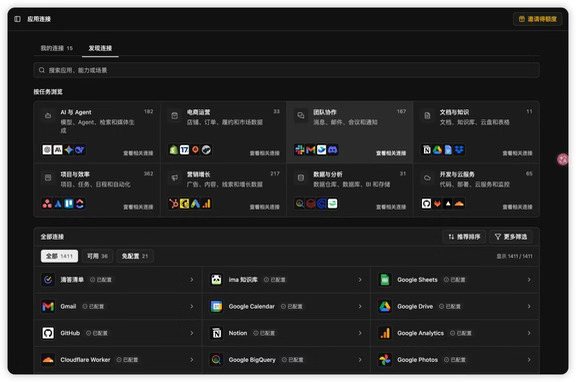
Task: Click the GitHub icon in the connections list
Action: [48, 333]
